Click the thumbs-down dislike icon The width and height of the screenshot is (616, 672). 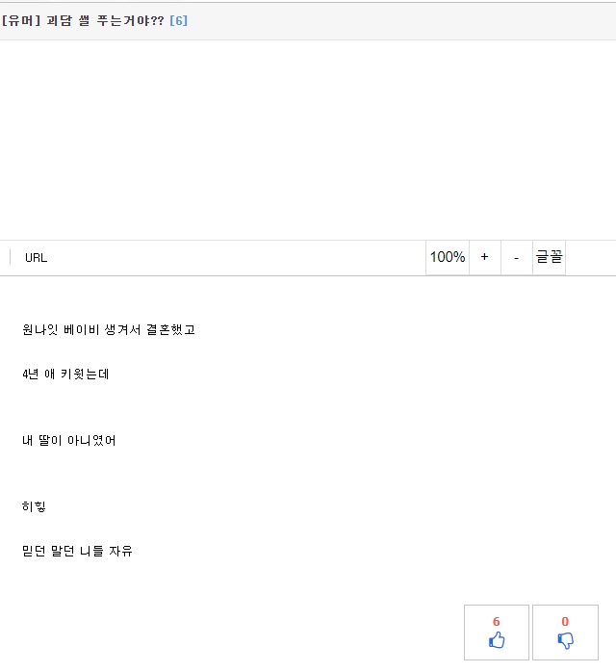click(x=565, y=640)
